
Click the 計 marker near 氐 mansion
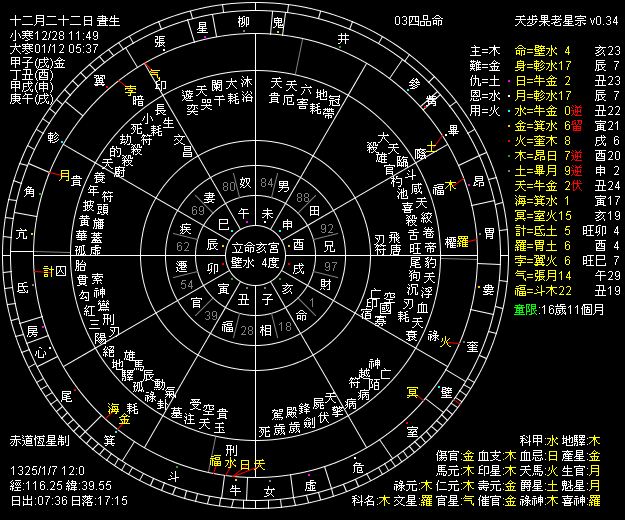pyautogui.click(x=47, y=271)
